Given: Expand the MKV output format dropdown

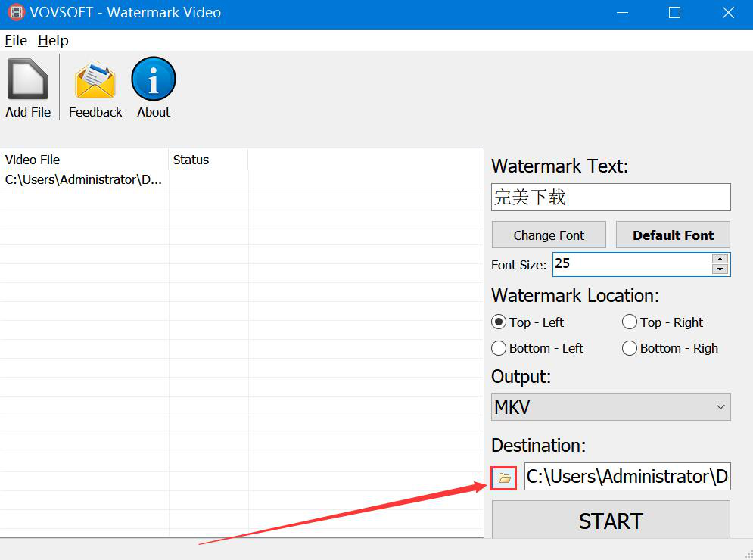Looking at the screenshot, I should tap(611, 407).
